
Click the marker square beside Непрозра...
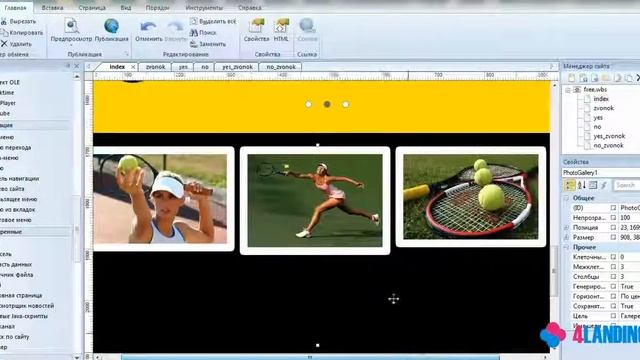coord(613,218)
